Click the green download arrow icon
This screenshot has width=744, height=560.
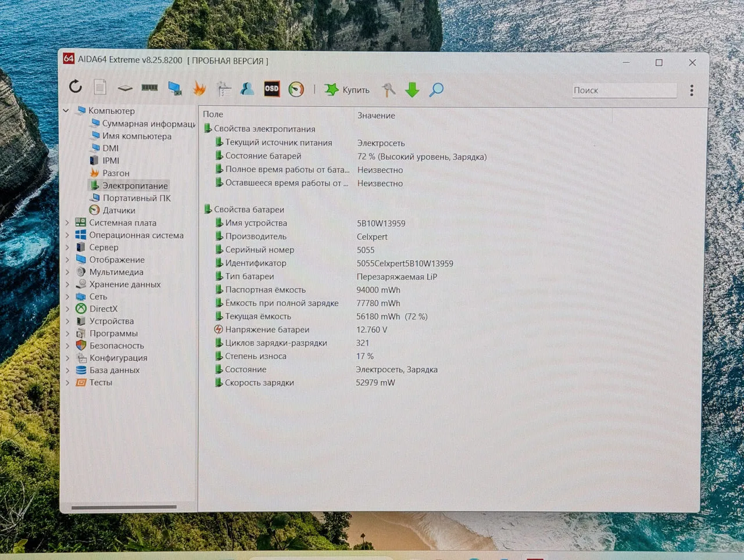coord(412,90)
